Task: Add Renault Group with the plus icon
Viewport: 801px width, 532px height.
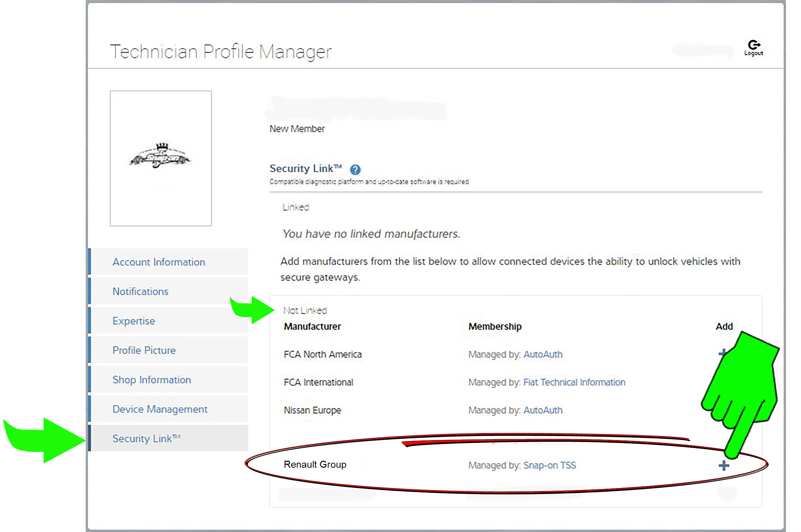Action: (724, 465)
